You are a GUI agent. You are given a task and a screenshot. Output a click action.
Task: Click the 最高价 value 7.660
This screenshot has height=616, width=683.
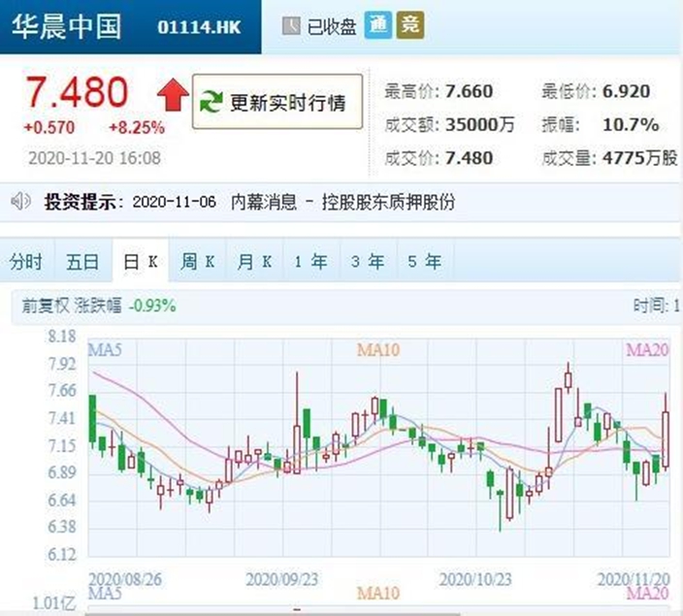(x=470, y=91)
